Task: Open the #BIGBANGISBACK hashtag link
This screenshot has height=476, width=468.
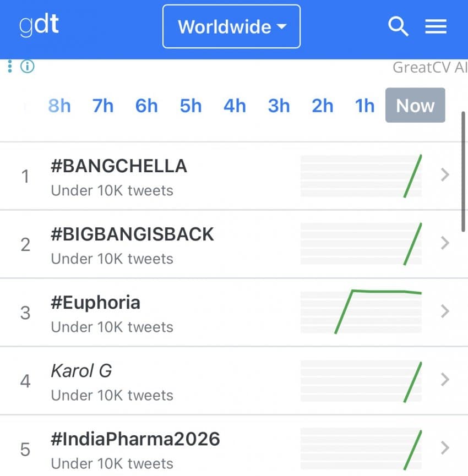Action: (132, 234)
